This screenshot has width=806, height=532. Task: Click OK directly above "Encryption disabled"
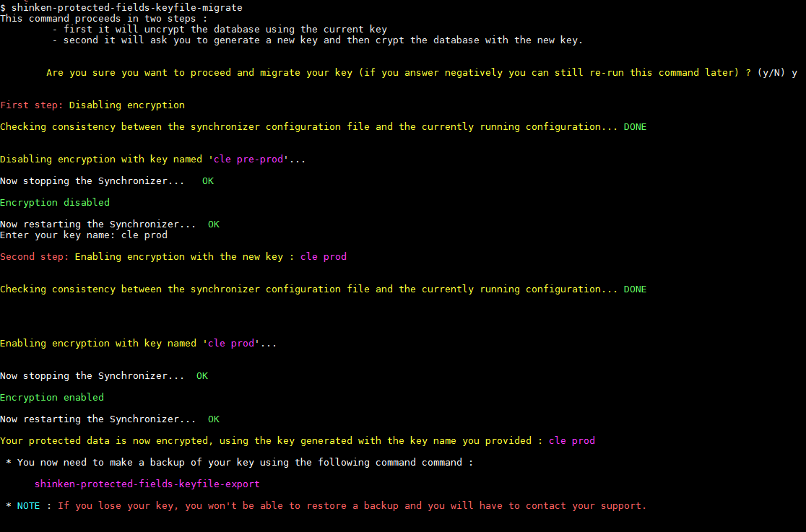[x=208, y=181]
